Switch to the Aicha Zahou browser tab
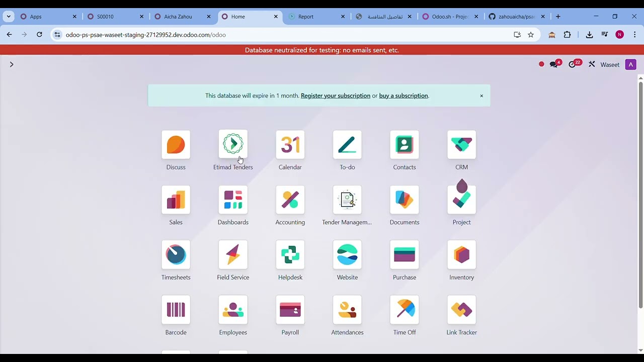This screenshot has height=362, width=644. [183, 17]
